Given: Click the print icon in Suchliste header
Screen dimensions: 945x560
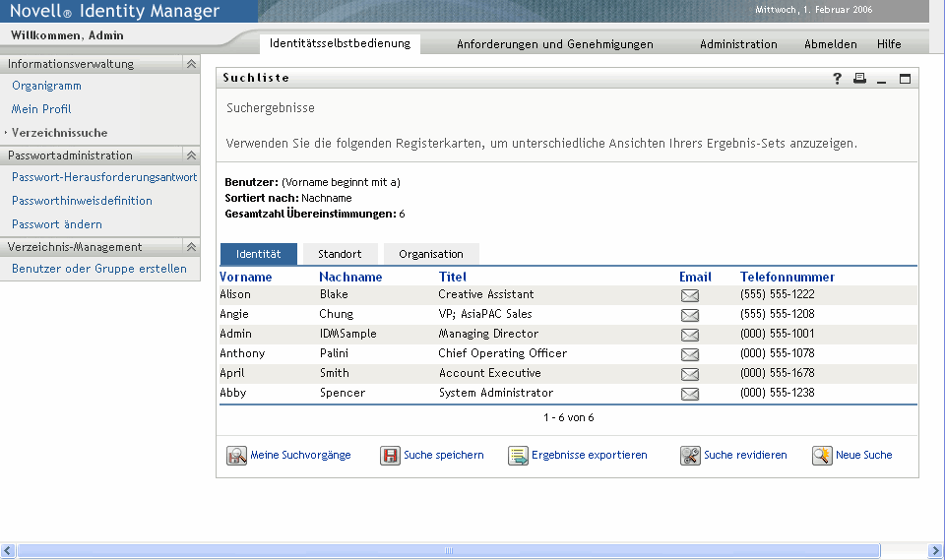Looking at the screenshot, I should [x=859, y=79].
